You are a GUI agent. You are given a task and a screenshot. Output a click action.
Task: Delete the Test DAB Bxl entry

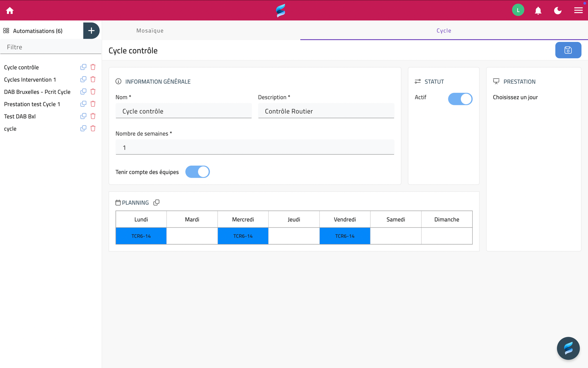point(93,116)
